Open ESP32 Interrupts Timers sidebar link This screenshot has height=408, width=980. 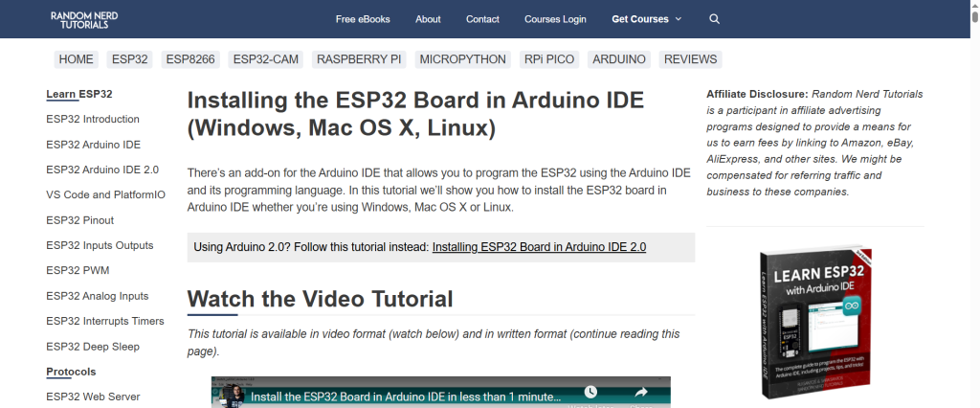[x=105, y=321]
